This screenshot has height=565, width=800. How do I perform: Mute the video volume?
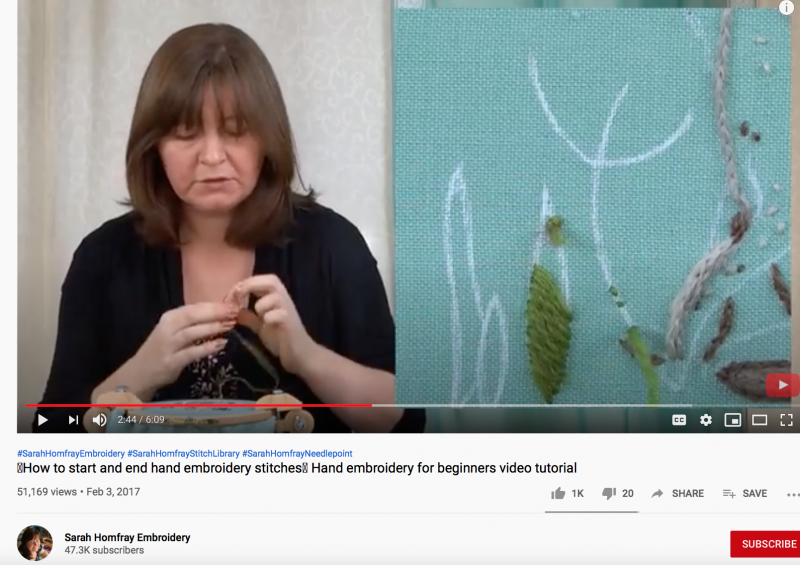pos(99,420)
